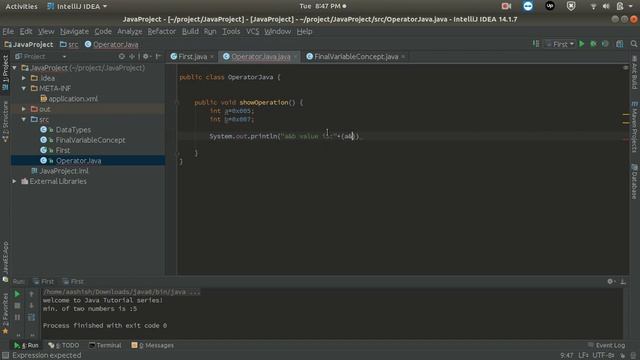Image resolution: width=640 pixels, height=360 pixels.
Task: Open system menu arrow in top panel
Action: [x=631, y=6]
